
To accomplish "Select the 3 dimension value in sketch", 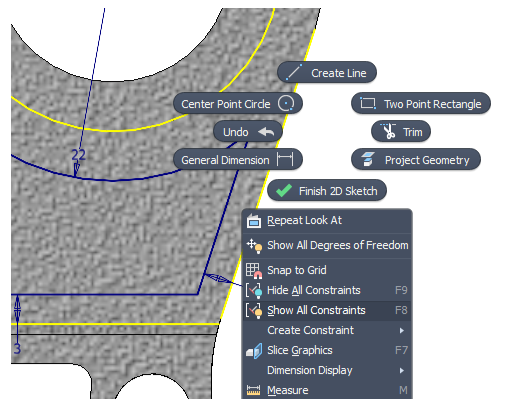I will coord(17,348).
